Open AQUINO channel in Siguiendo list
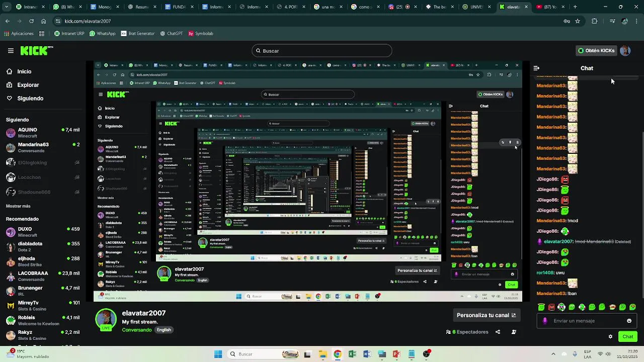This screenshot has width=644, height=362. [43, 133]
